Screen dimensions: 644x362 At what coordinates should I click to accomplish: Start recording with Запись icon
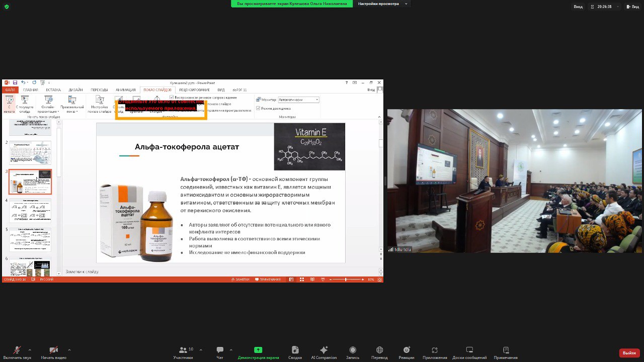tap(353, 350)
